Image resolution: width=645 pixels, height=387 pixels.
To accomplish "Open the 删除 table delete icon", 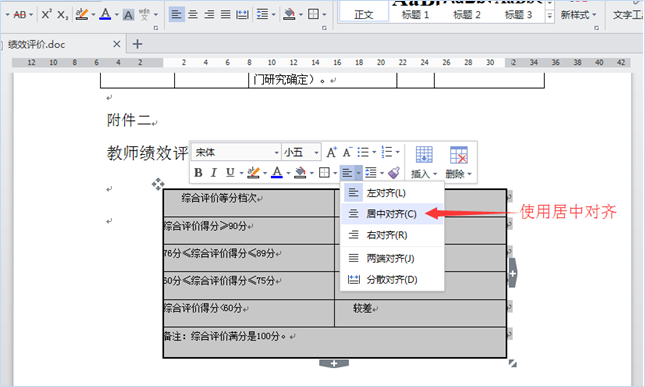I will [x=458, y=162].
